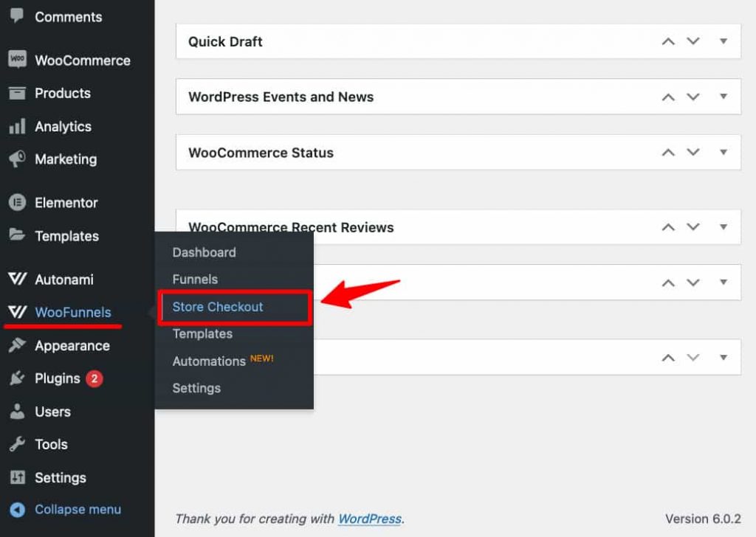Click the Elementor circle logo icon
This screenshot has width=756, height=537.
click(18, 202)
